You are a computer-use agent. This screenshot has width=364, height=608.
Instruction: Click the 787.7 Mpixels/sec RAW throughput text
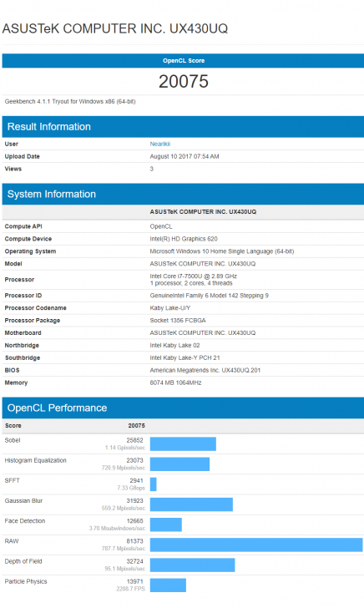point(125,548)
